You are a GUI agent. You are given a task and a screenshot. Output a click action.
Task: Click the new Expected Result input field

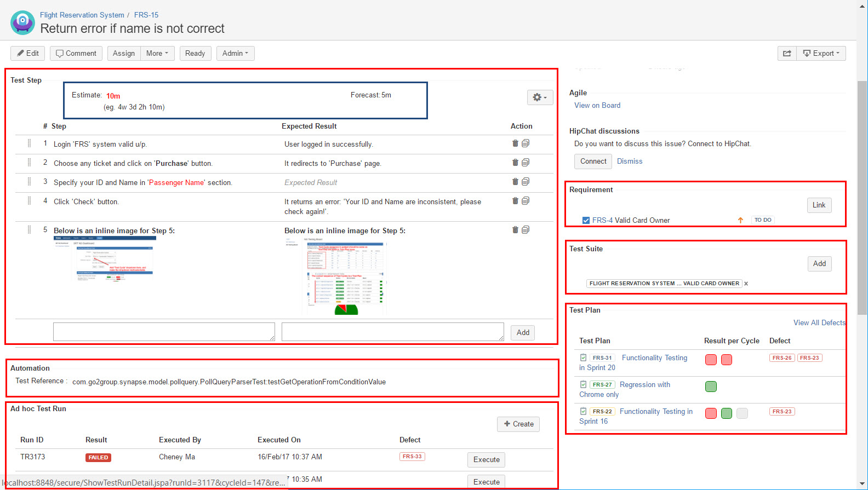pyautogui.click(x=392, y=332)
